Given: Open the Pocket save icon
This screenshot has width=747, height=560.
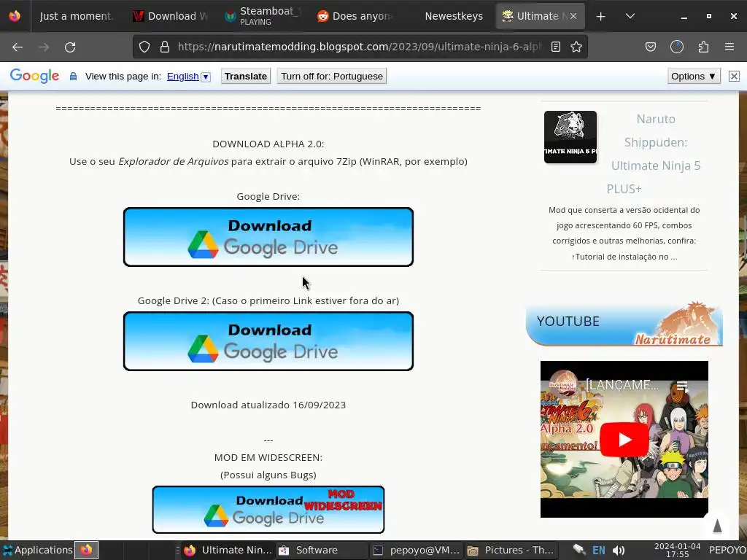Looking at the screenshot, I should coord(650,47).
